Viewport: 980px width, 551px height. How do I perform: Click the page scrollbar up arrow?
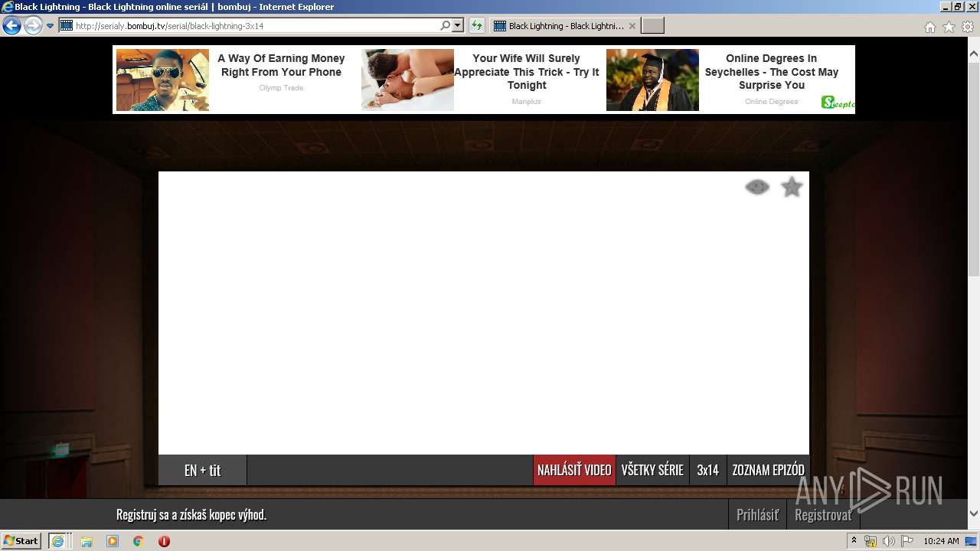pyautogui.click(x=973, y=54)
